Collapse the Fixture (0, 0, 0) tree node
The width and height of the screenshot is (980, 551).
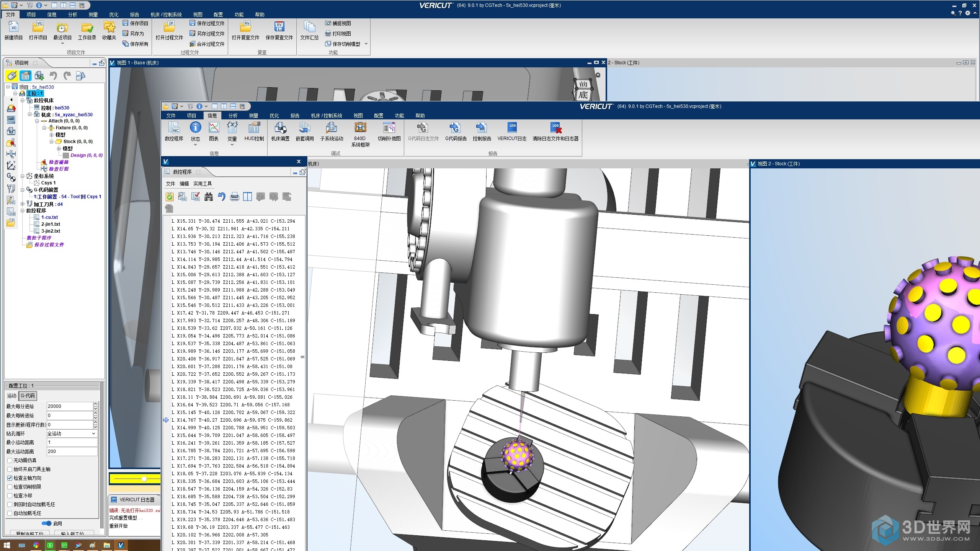pyautogui.click(x=44, y=128)
